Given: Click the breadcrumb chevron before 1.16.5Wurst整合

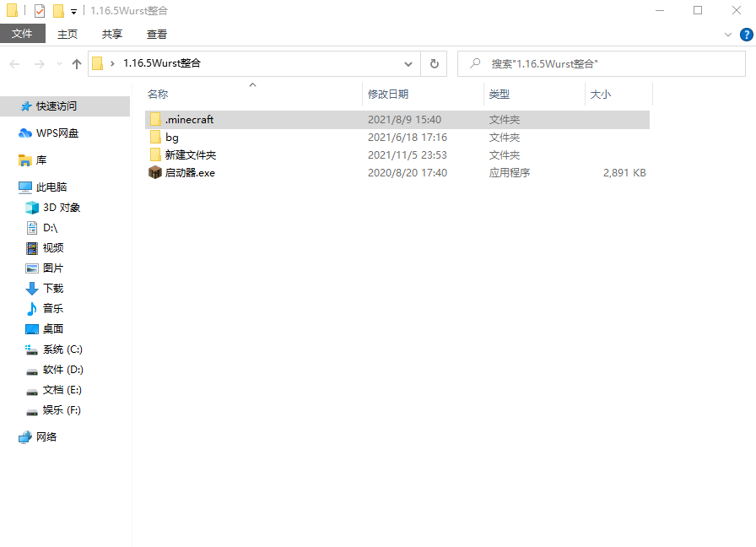Looking at the screenshot, I should point(112,63).
